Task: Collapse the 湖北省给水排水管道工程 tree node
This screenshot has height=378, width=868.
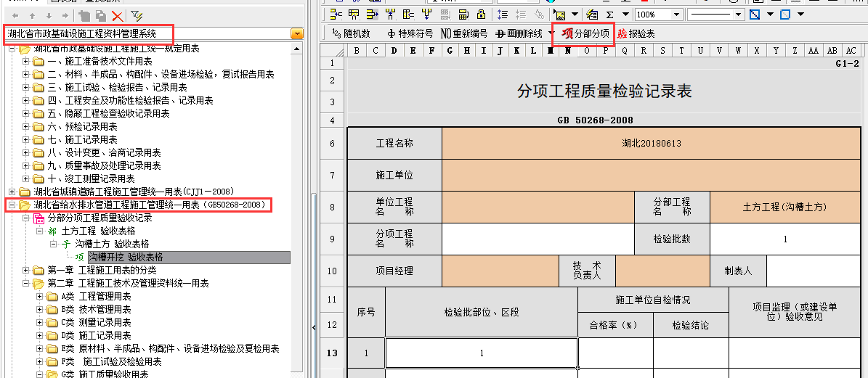Action: (12, 205)
